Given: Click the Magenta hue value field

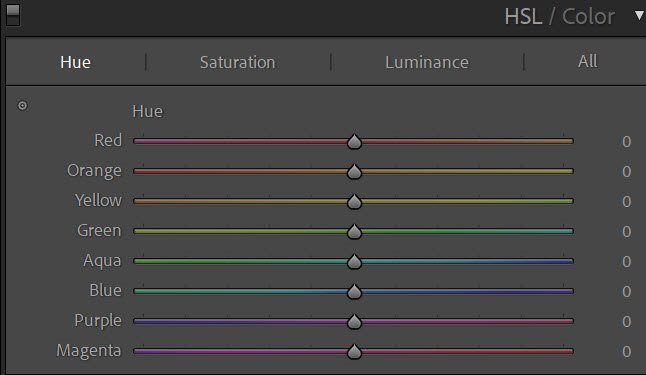Looking at the screenshot, I should click(x=626, y=352).
